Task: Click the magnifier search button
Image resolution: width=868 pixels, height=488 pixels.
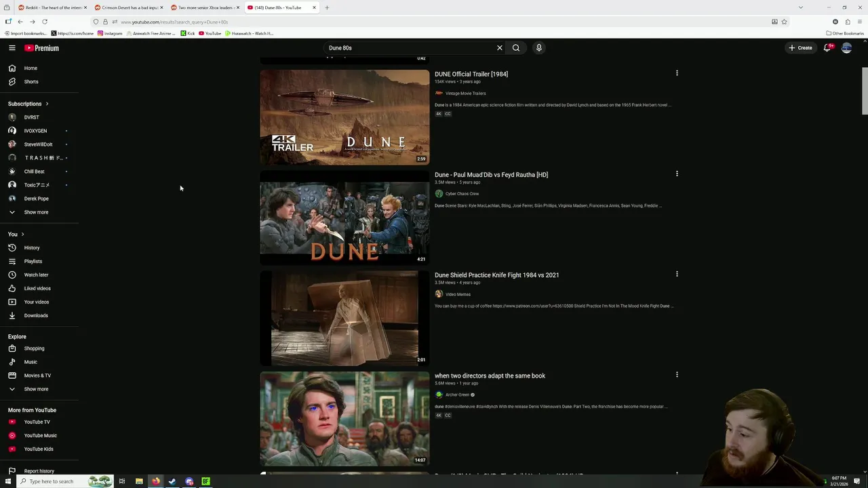Action: click(516, 48)
